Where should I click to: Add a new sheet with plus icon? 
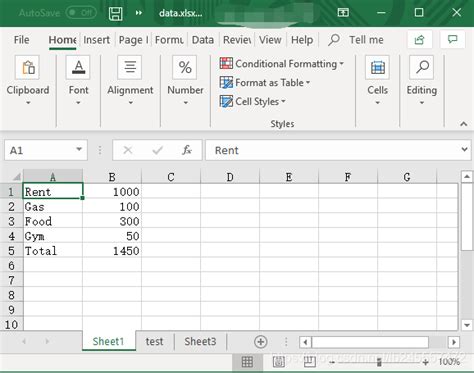click(x=261, y=342)
